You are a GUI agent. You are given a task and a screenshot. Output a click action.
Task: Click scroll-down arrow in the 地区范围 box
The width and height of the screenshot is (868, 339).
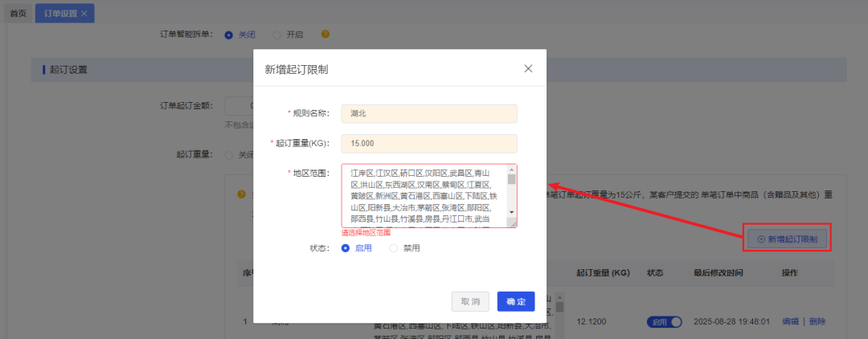click(511, 212)
